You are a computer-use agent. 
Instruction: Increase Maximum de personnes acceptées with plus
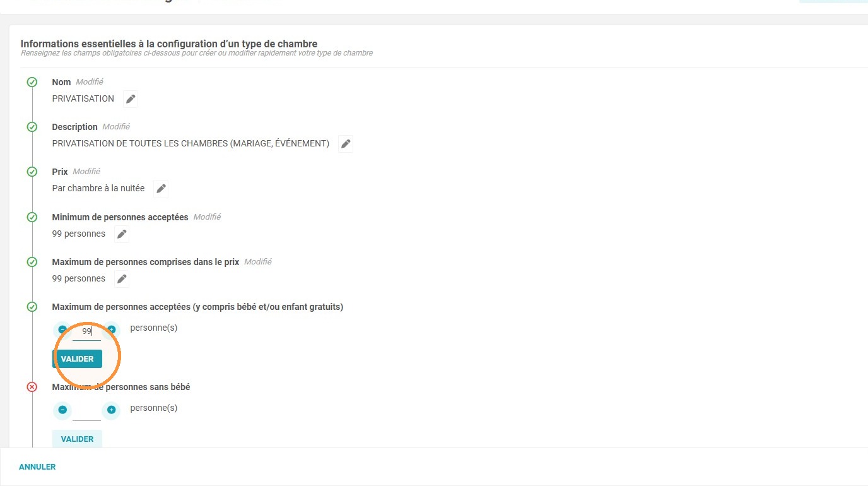coord(111,329)
